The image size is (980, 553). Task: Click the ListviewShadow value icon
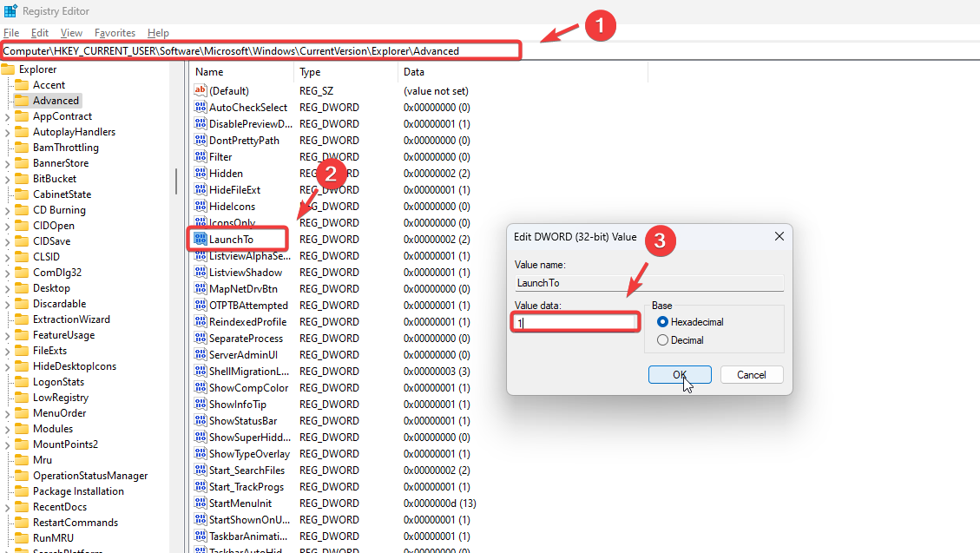(x=200, y=272)
